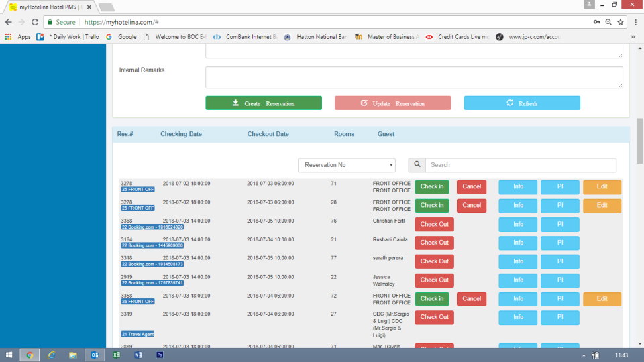Click the Internal Remarks text area
The height and width of the screenshot is (362, 644).
414,77
